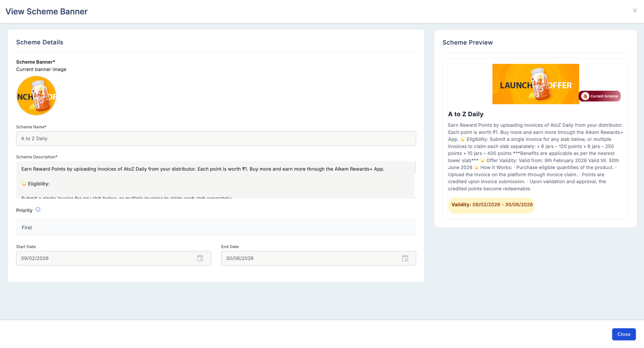Click the blue Close button
The height and width of the screenshot is (348, 644).
624,334
